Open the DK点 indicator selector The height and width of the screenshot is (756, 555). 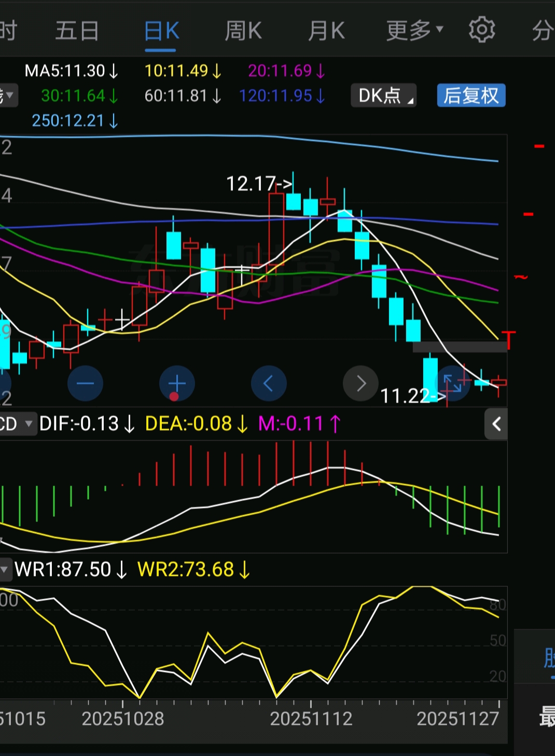tap(384, 95)
